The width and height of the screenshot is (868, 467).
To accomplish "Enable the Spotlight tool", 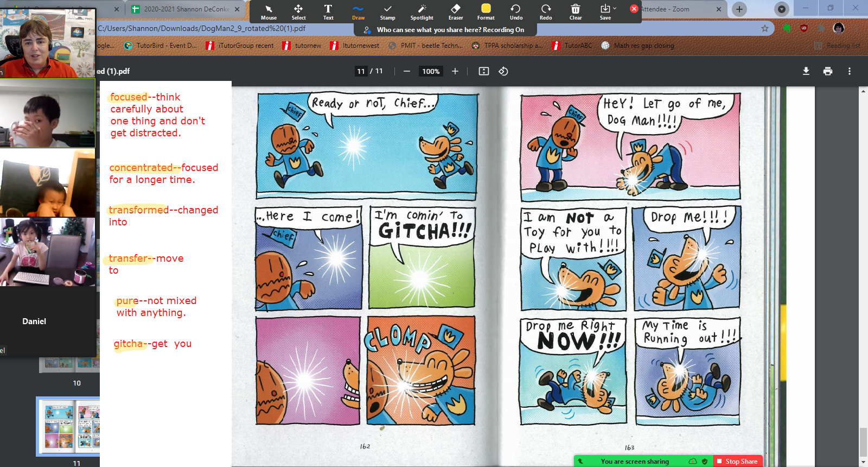I will [x=422, y=12].
